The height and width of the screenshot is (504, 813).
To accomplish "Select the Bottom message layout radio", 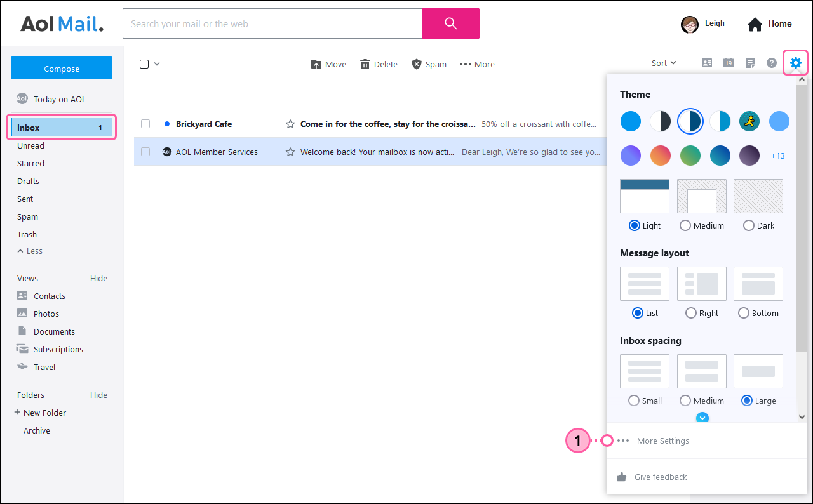I will click(x=744, y=313).
